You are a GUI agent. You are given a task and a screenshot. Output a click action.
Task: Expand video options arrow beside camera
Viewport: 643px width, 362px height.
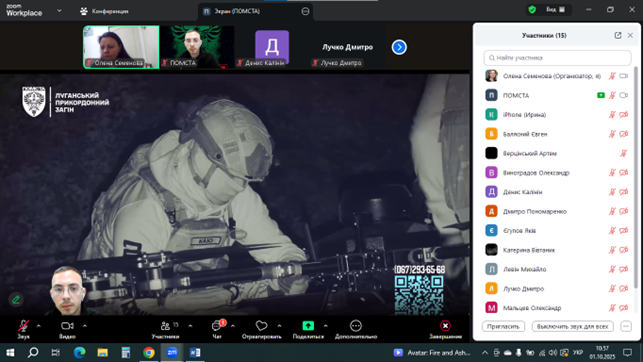point(85,326)
